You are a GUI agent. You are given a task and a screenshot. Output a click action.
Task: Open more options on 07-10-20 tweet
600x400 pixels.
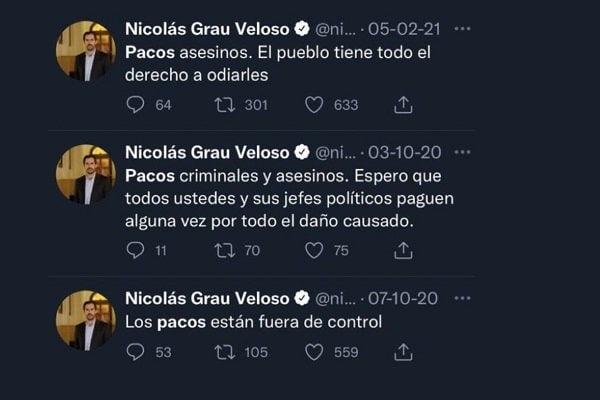(x=461, y=298)
